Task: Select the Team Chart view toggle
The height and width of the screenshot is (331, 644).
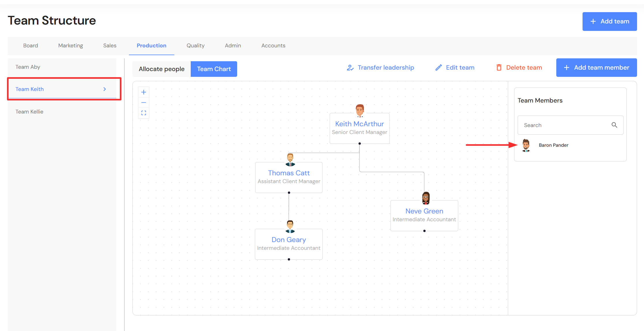Action: [214, 69]
